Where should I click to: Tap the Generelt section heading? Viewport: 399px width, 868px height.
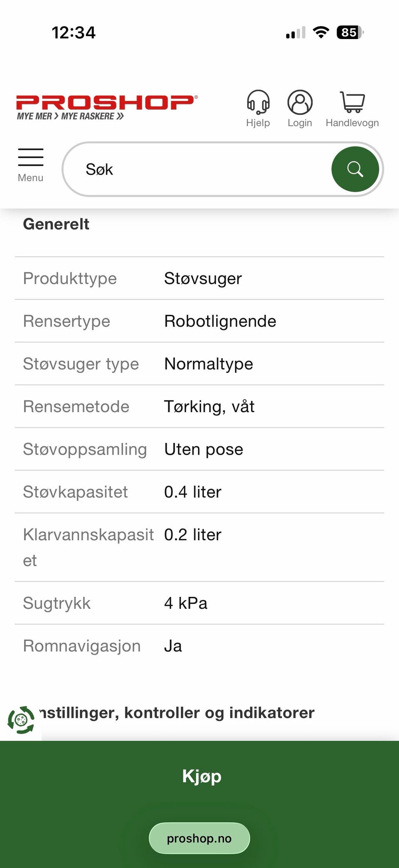point(56,224)
